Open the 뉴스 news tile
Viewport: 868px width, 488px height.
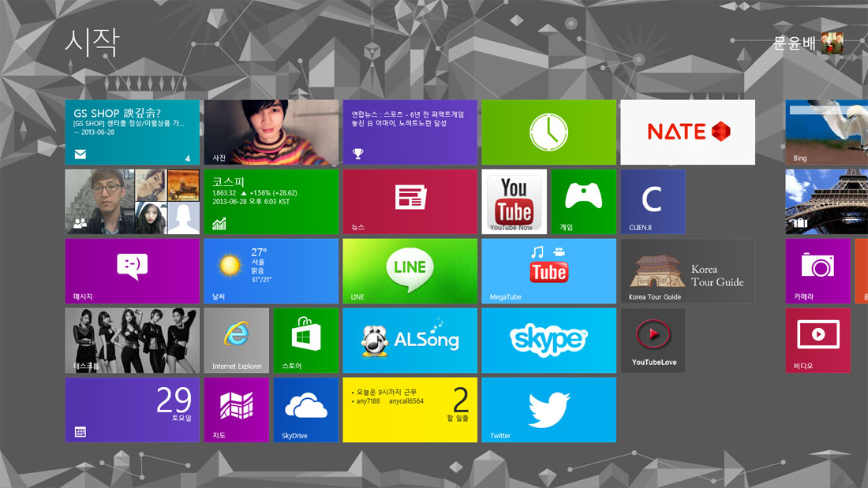(x=410, y=201)
